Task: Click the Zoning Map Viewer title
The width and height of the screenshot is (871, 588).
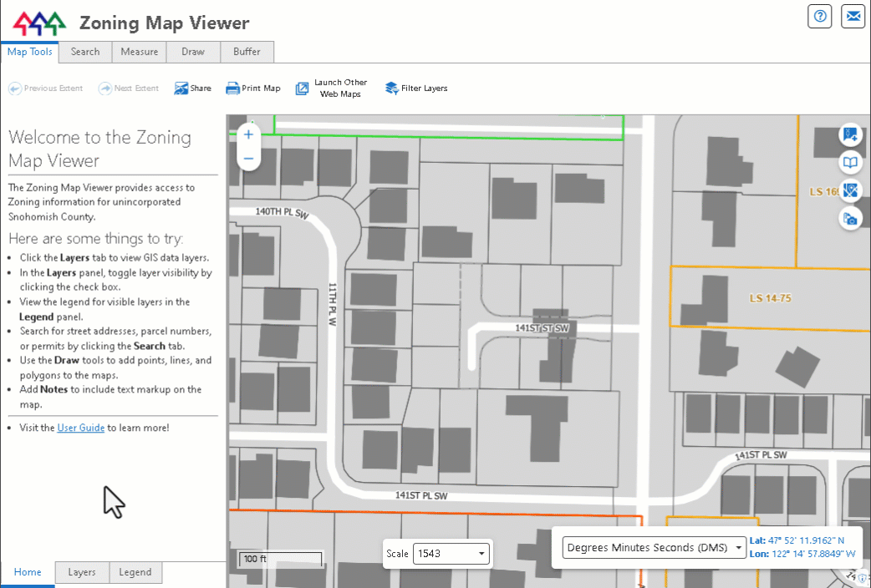Action: [x=165, y=23]
